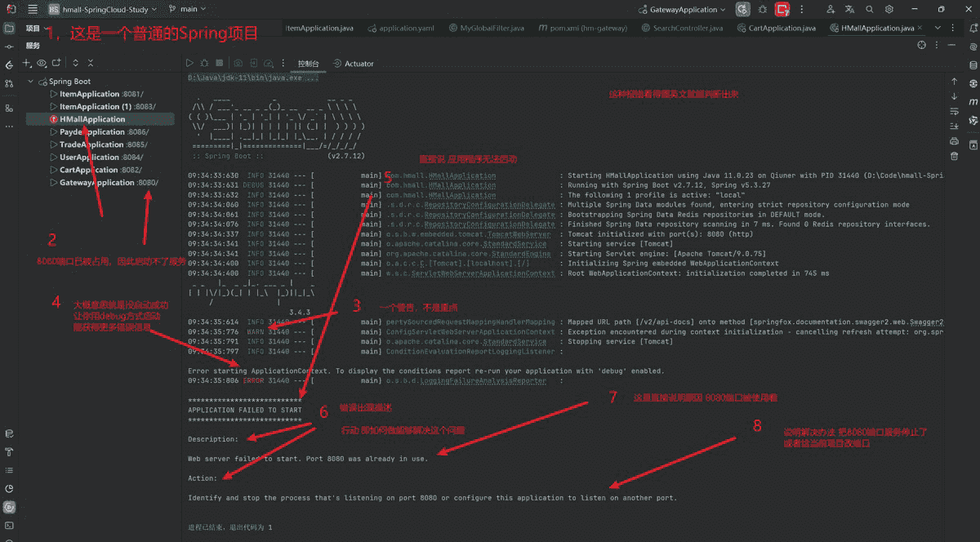The width and height of the screenshot is (980, 542).
Task: Expand the 项目 project view dropdown
Action: [x=36, y=28]
